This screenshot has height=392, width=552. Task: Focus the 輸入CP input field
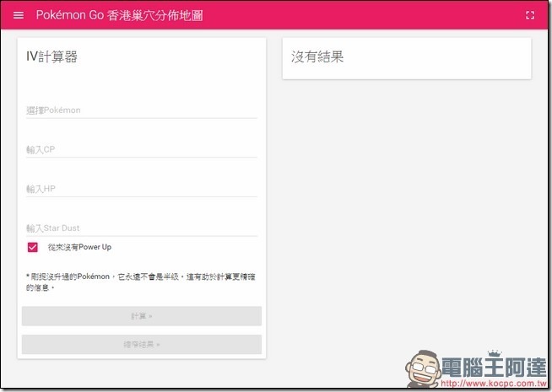[141, 150]
